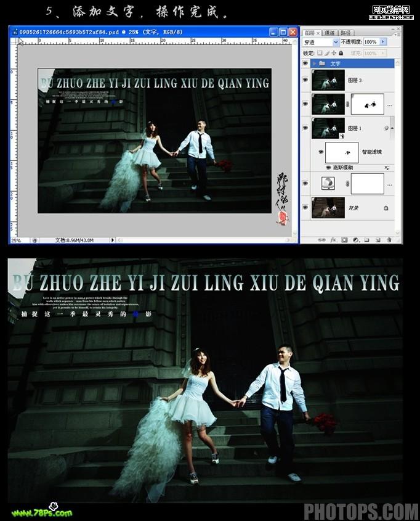Image resolution: width=420 pixels, height=521 pixels.
Task: Toggle the lock all padlock icon
Action: tap(341, 53)
